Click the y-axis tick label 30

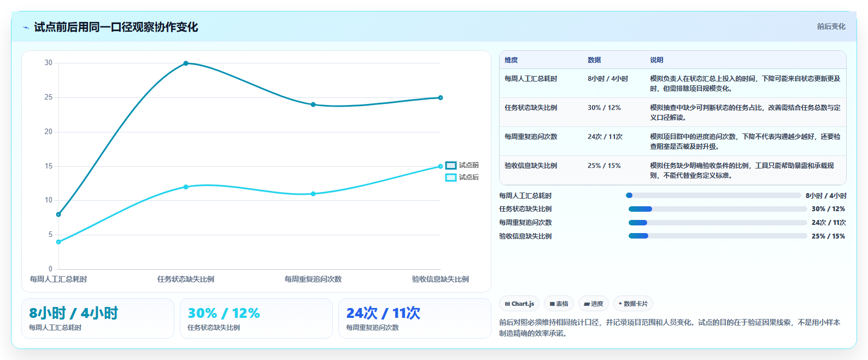(x=49, y=63)
